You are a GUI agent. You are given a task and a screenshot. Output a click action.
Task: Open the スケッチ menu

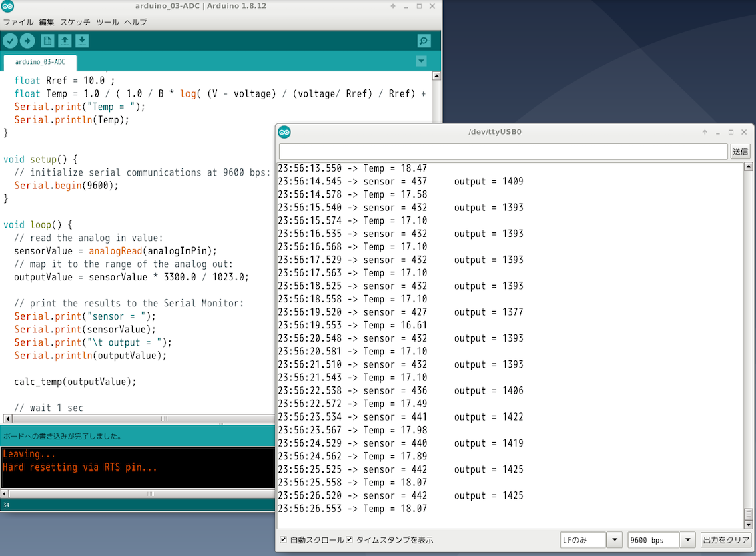75,22
